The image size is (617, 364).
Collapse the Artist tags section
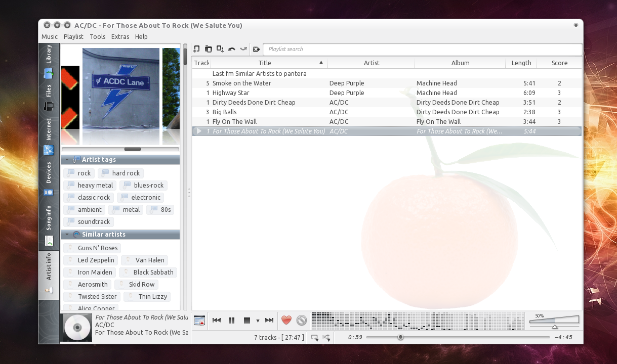(67, 160)
